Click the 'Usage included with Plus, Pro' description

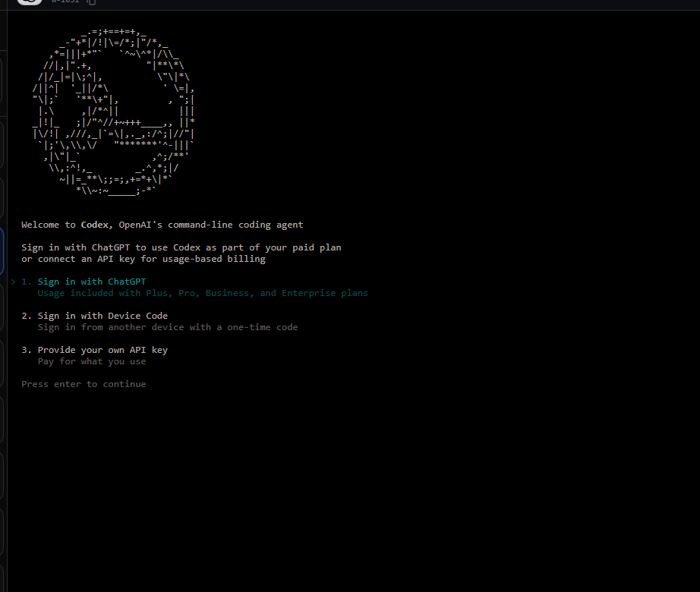point(203,293)
